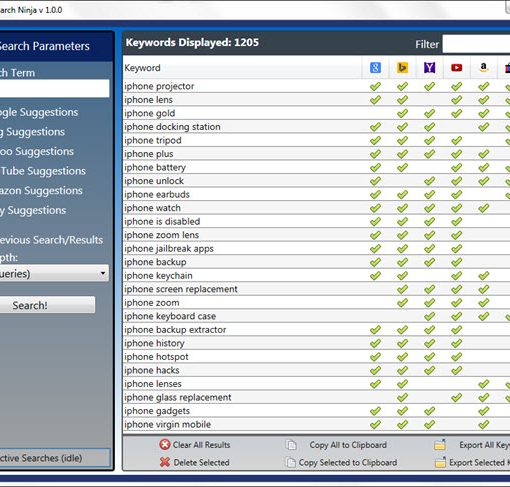Toggle the Amazon Suggestions option

pyautogui.click(x=41, y=191)
